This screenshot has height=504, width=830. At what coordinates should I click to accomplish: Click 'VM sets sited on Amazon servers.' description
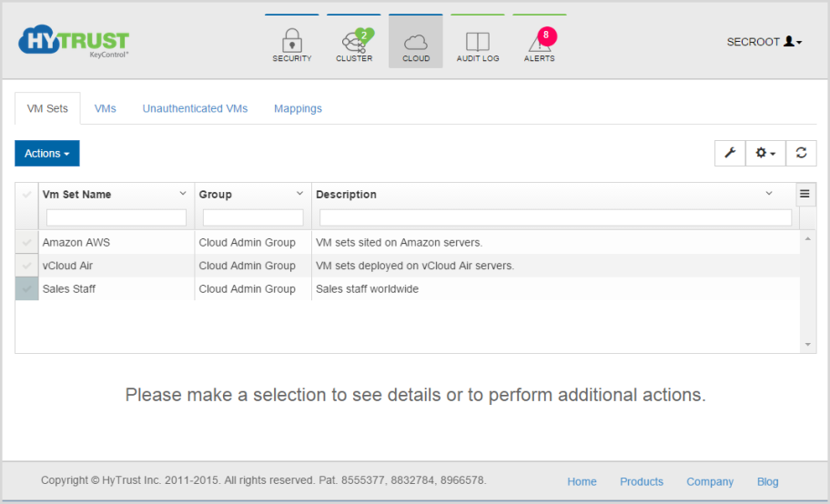pos(400,243)
